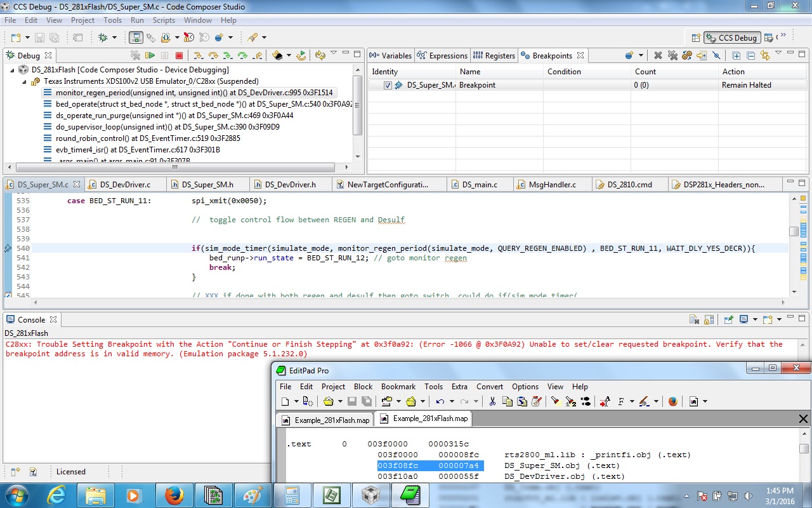
Task: Click the red Terminate debug button
Action: coord(179,56)
